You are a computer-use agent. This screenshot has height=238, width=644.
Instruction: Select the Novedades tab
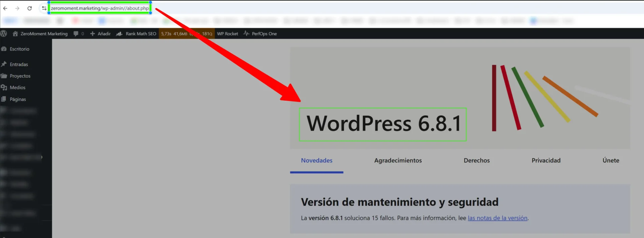point(317,161)
